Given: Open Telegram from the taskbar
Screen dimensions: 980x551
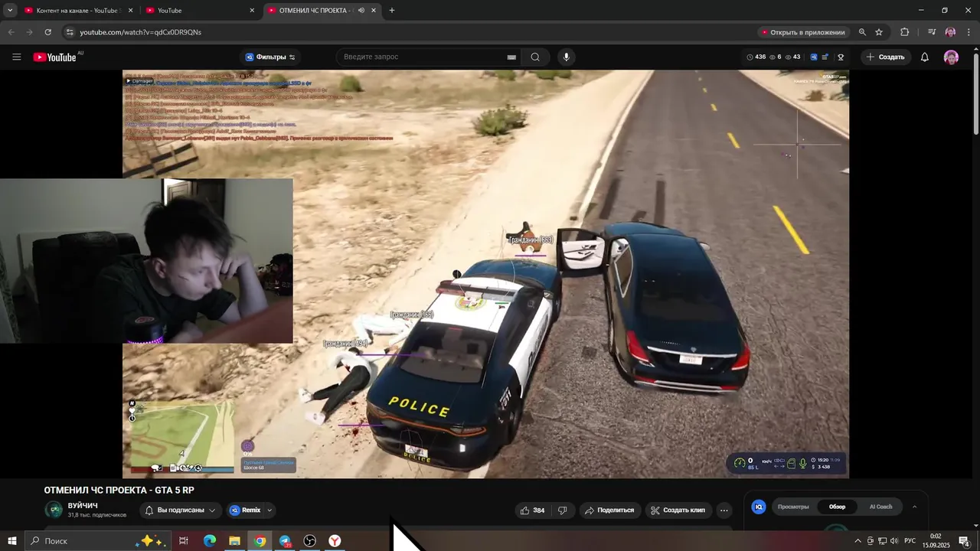Looking at the screenshot, I should coord(285,541).
